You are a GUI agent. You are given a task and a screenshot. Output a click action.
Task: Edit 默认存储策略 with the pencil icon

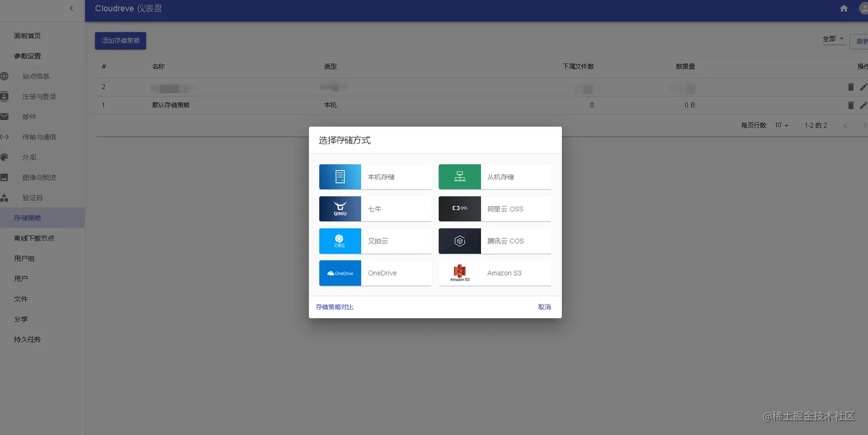(865, 105)
